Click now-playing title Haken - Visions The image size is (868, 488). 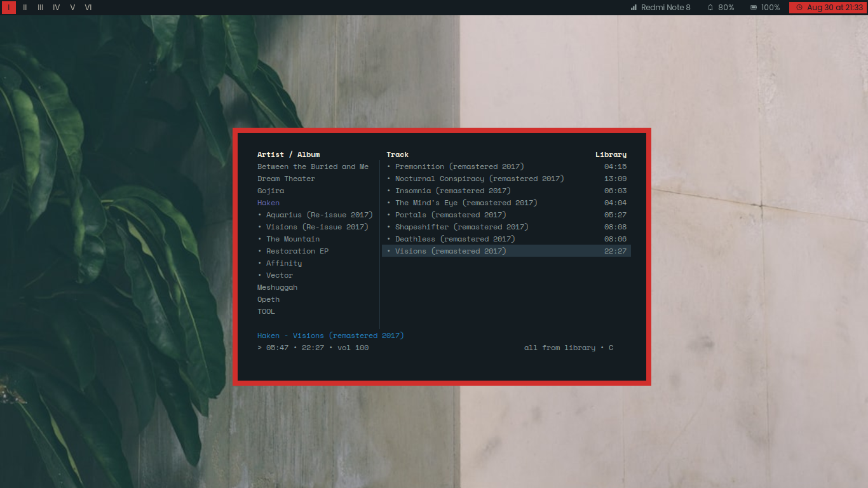click(x=330, y=335)
